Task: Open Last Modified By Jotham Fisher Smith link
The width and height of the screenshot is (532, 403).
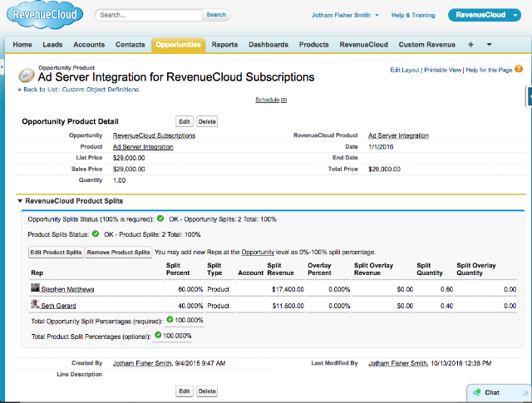Action: pos(397,363)
